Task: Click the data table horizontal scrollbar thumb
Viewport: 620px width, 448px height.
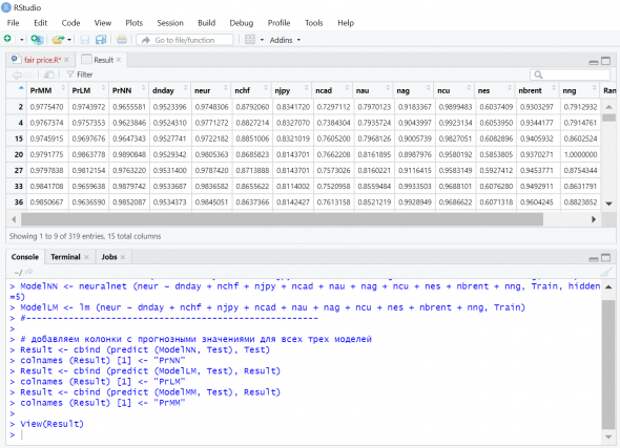Action: 282,219
